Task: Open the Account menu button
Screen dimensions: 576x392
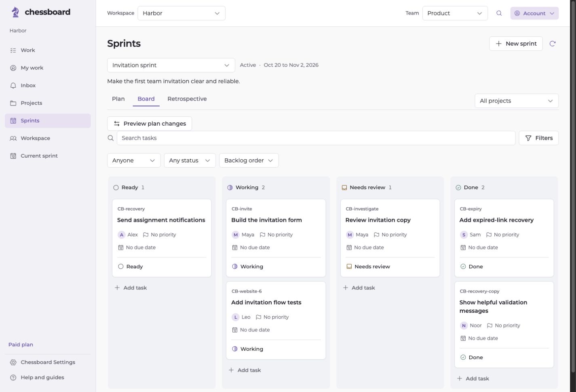Action: coord(534,13)
